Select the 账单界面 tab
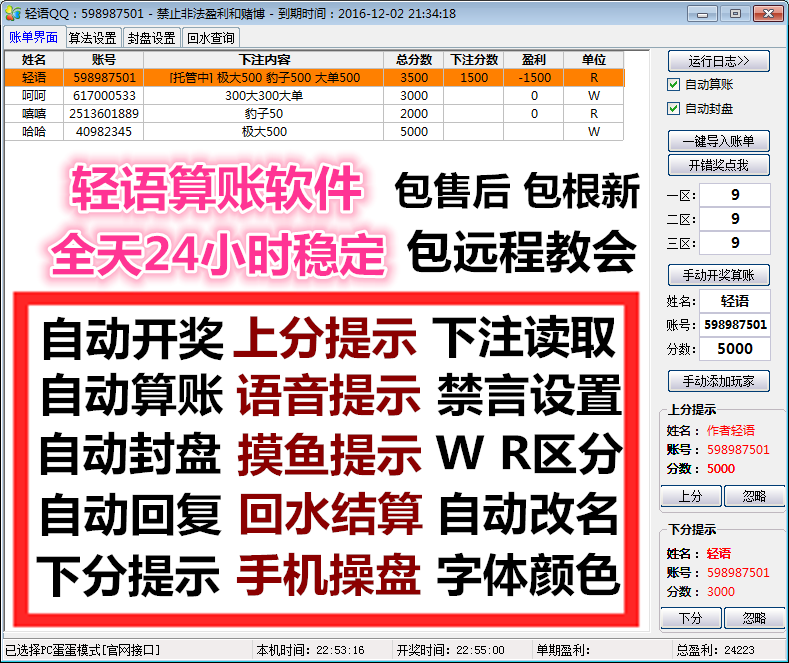This screenshot has height=663, width=789. click(x=33, y=38)
